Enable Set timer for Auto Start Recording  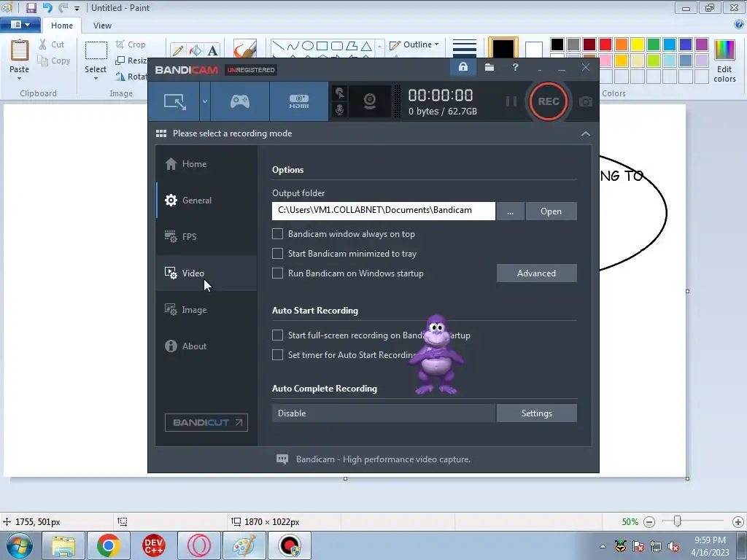pyautogui.click(x=277, y=355)
